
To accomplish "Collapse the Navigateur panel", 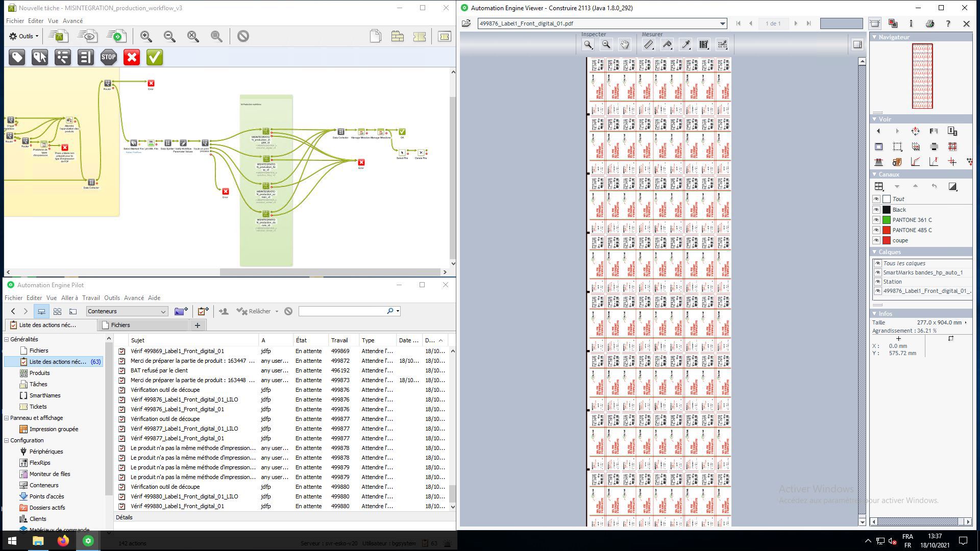I will pyautogui.click(x=874, y=37).
